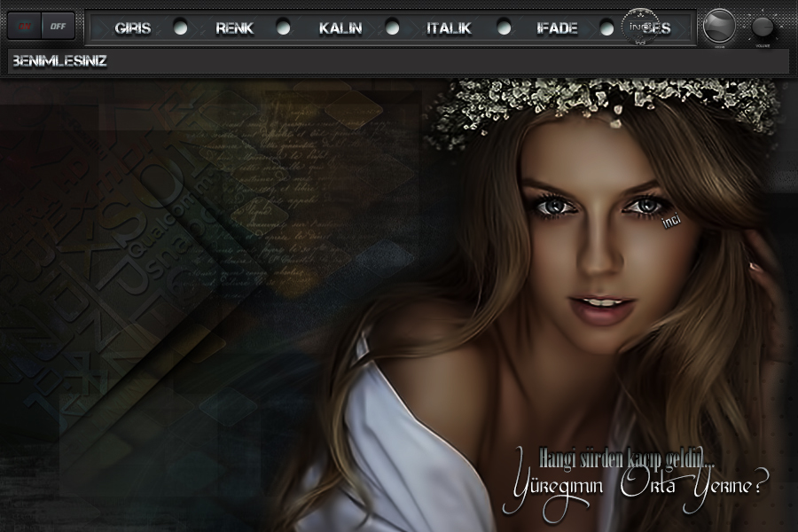The image size is (798, 532).
Task: Click the round indicator between KALIN and ITALIK
Action: tap(392, 28)
